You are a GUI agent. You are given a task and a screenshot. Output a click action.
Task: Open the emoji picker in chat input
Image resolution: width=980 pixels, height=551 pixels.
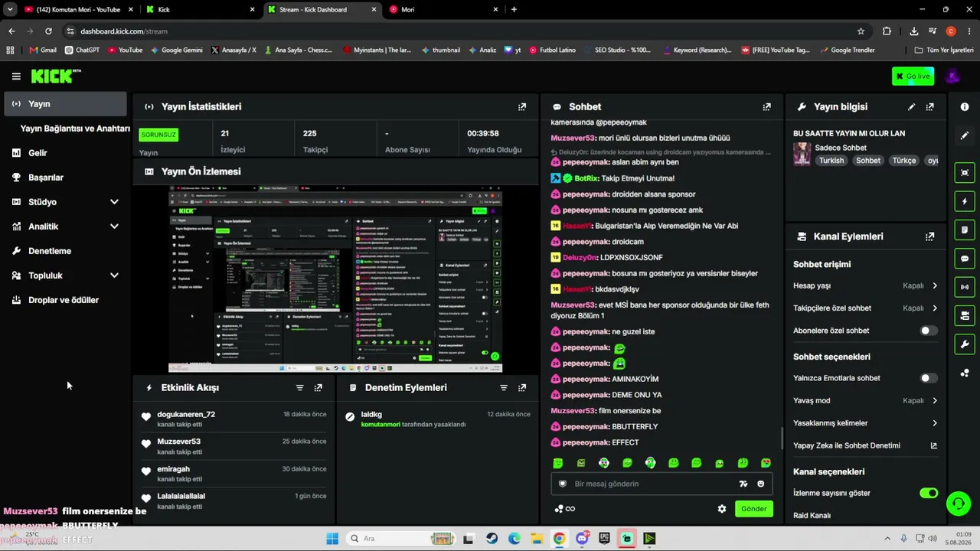[760, 484]
